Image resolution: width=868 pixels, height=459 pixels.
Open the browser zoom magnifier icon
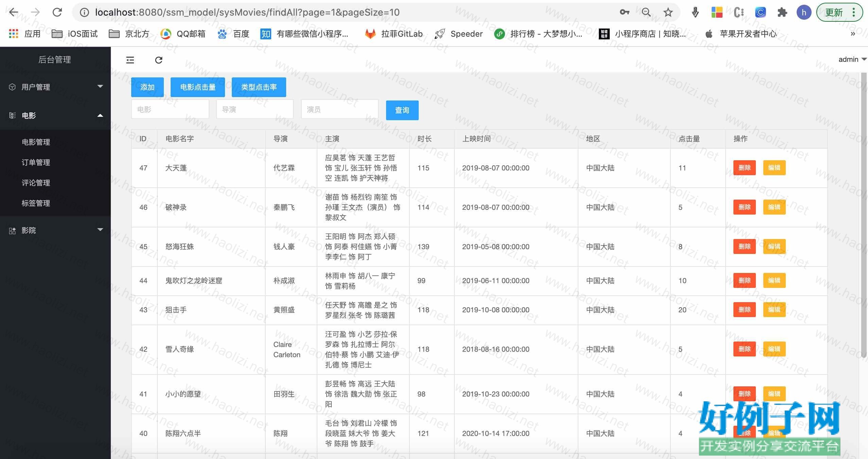646,12
